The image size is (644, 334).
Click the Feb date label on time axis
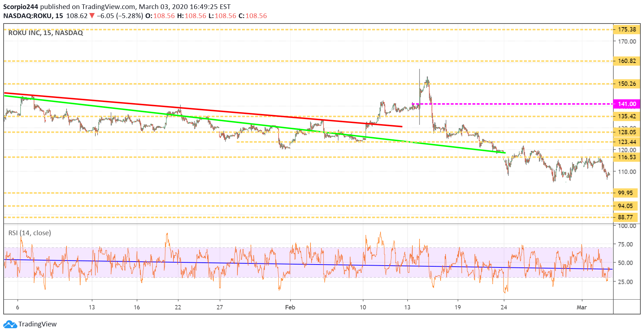point(290,308)
